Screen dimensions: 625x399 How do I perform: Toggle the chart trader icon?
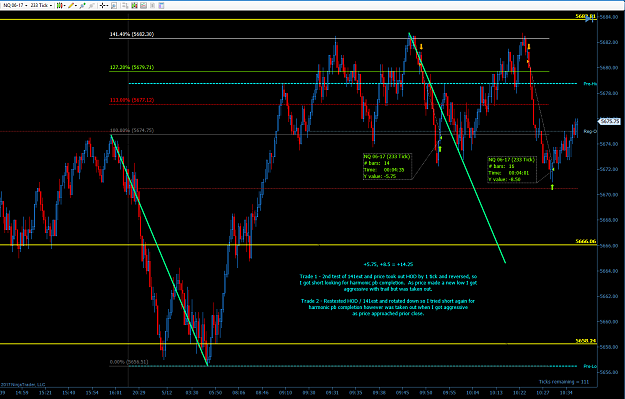pos(125,5)
